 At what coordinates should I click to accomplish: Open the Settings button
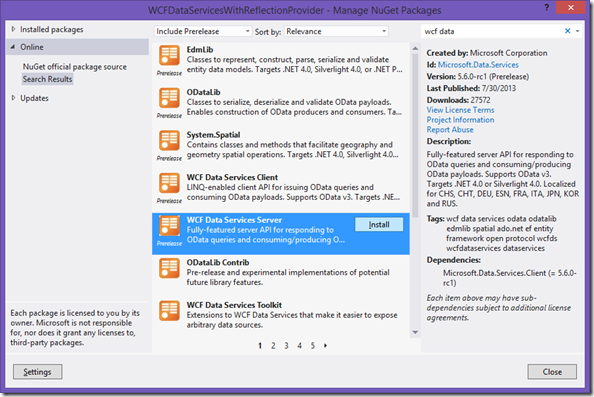[x=38, y=372]
